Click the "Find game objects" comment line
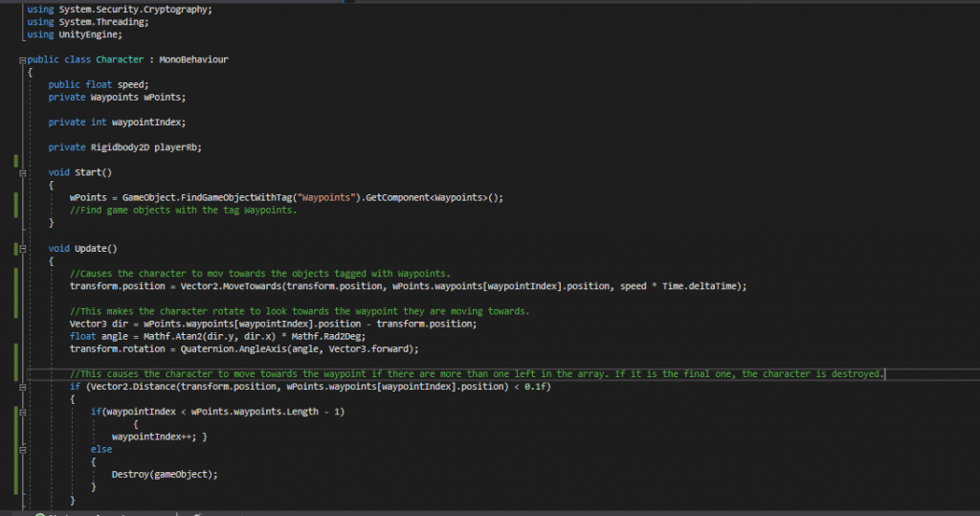Viewport: 980px width, 516px height. click(183, 210)
